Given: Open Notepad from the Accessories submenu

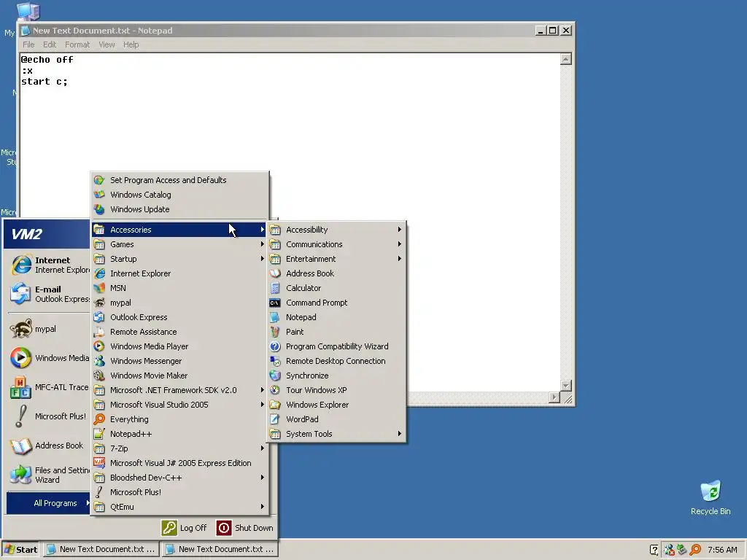Looking at the screenshot, I should pos(337,317).
